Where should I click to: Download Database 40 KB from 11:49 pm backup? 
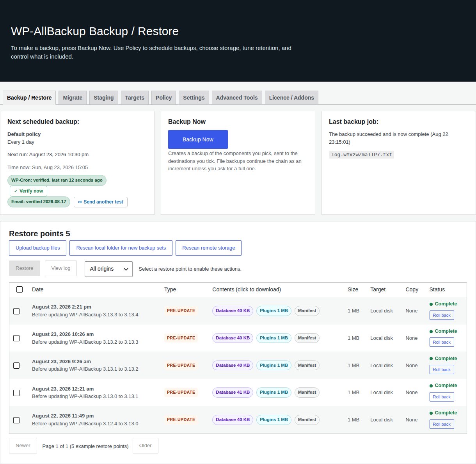coord(233,420)
